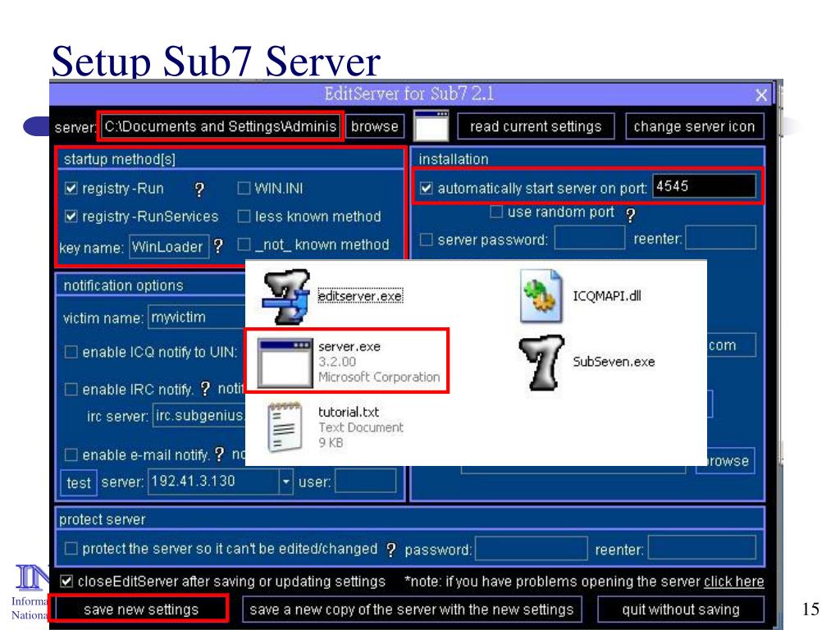Toggle registry-RunServices checkbox
Viewport: 840px width, 630px height.
[71, 216]
